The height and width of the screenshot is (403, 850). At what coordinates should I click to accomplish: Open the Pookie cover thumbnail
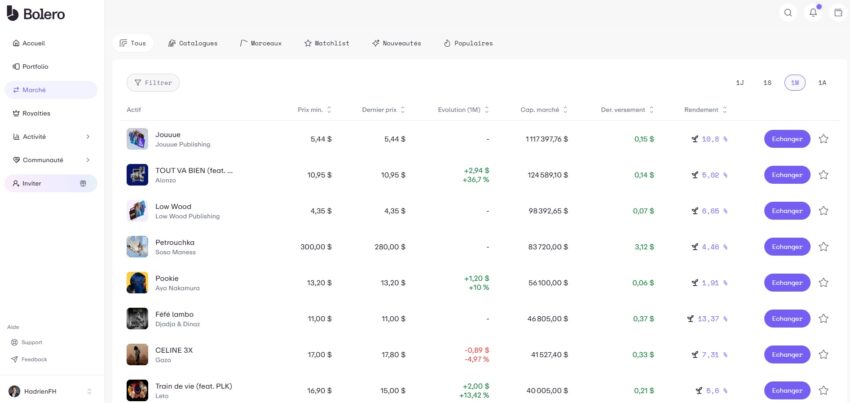(137, 283)
